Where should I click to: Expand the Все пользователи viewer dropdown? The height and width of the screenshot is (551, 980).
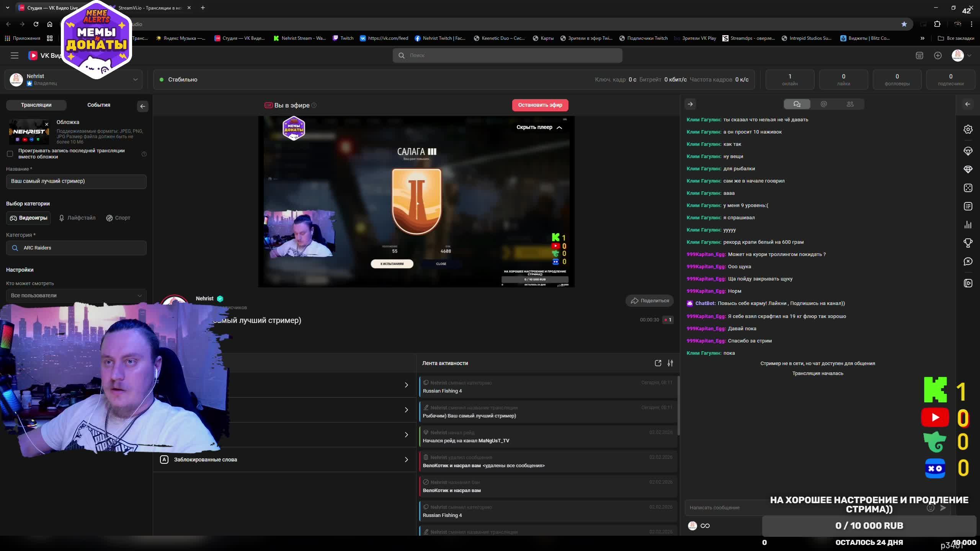(x=76, y=295)
